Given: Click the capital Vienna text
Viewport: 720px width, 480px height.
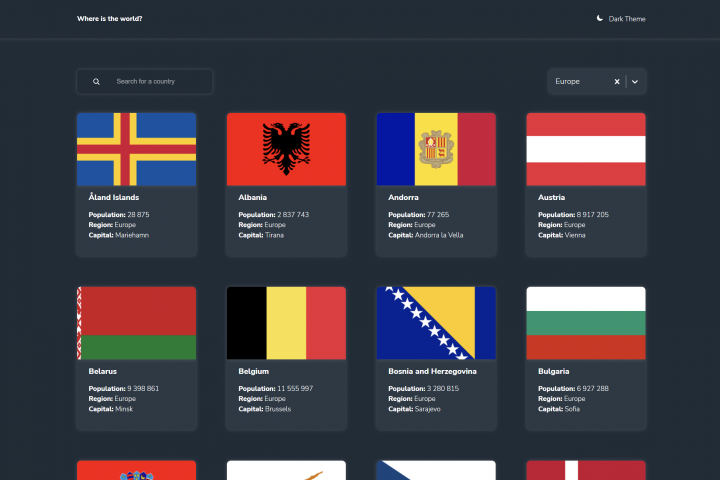Looking at the screenshot, I should click(x=575, y=235).
